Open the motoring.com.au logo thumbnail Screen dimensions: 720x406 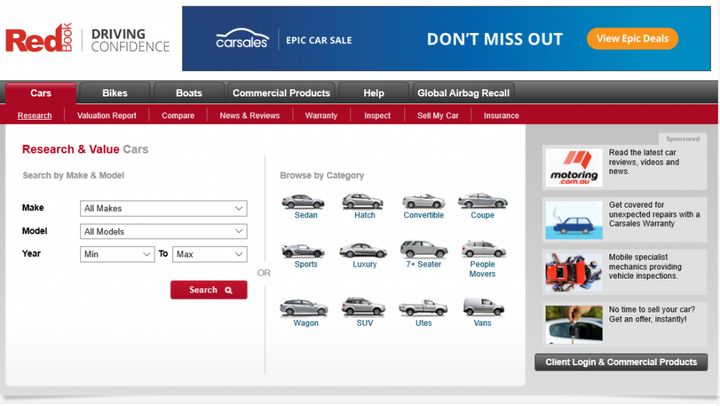574,168
